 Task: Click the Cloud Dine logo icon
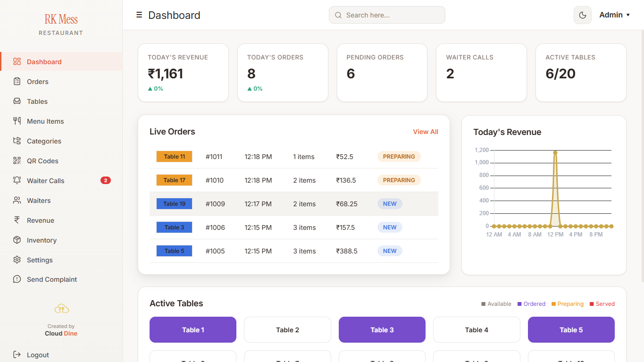[61, 309]
